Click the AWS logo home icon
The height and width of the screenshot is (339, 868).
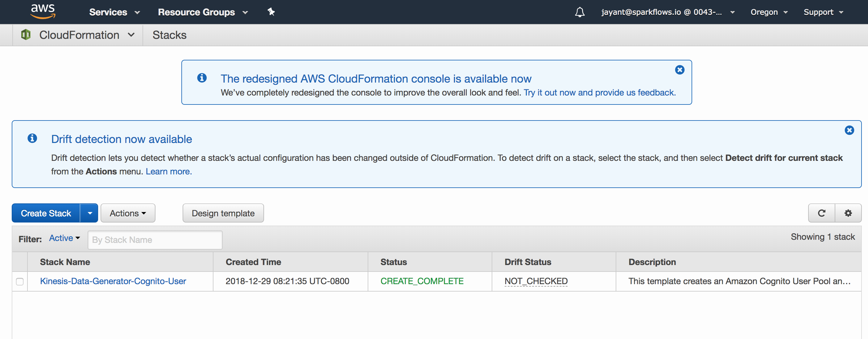tap(43, 11)
